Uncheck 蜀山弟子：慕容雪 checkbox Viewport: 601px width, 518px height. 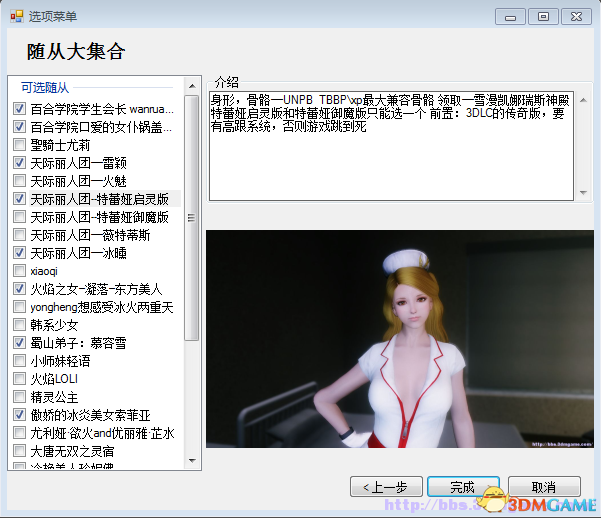[19, 342]
